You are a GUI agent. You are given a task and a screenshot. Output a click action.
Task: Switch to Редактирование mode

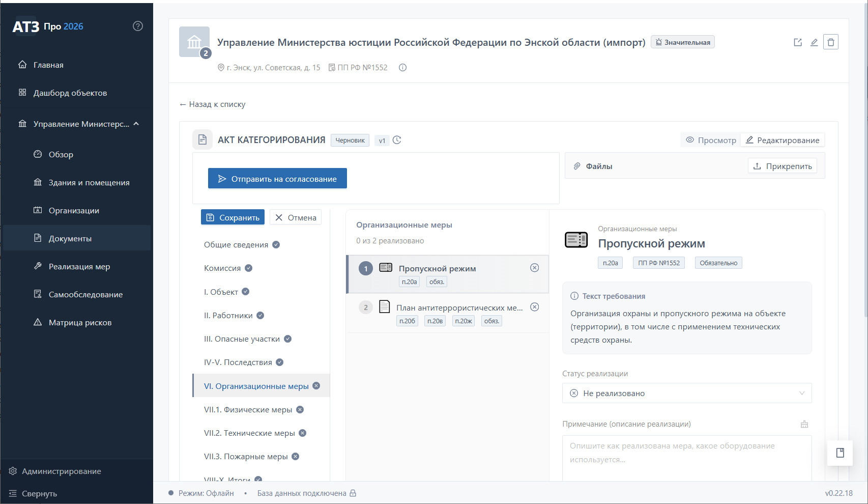(x=783, y=140)
